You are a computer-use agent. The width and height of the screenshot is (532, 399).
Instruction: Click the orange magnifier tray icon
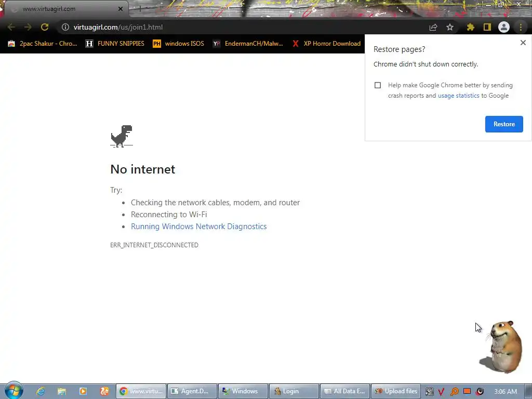(x=454, y=392)
